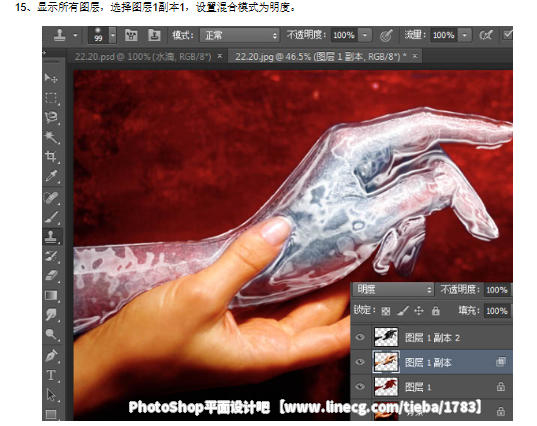Select the Rectangular Marquee tool
Image resolution: width=537 pixels, height=426 pixels.
coord(51,98)
